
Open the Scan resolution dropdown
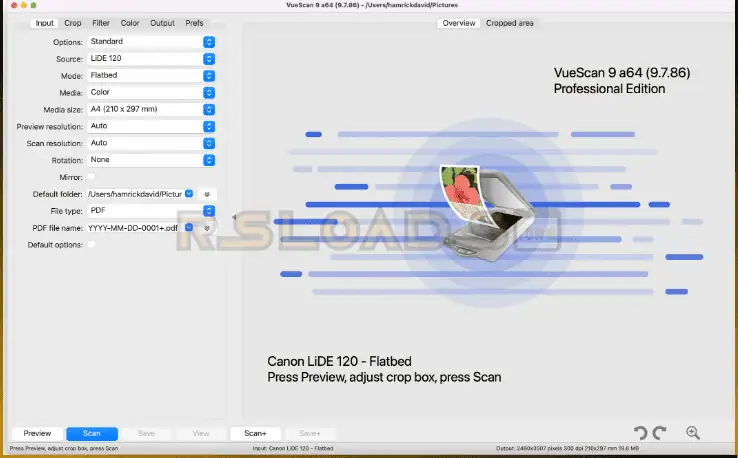tap(151, 143)
